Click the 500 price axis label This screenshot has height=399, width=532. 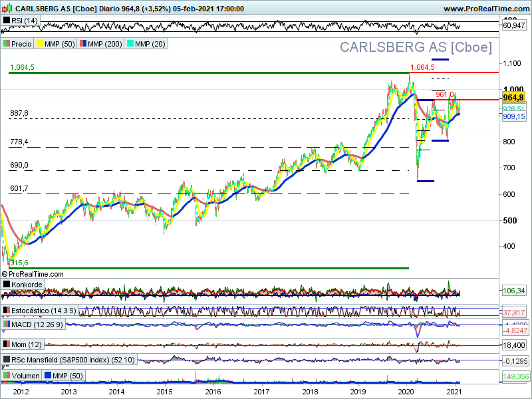(x=510, y=221)
